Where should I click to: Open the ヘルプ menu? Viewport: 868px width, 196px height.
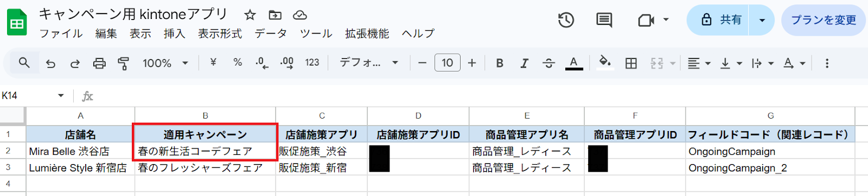tap(418, 34)
